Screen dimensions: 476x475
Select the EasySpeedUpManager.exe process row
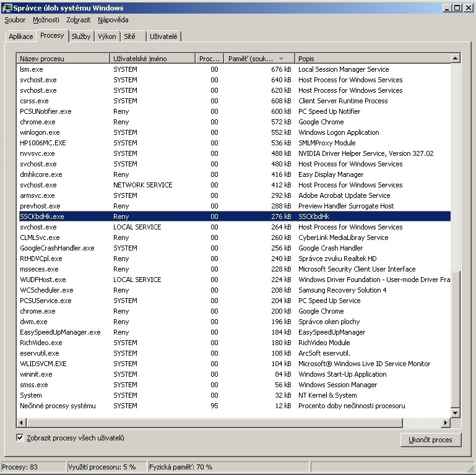[60, 332]
